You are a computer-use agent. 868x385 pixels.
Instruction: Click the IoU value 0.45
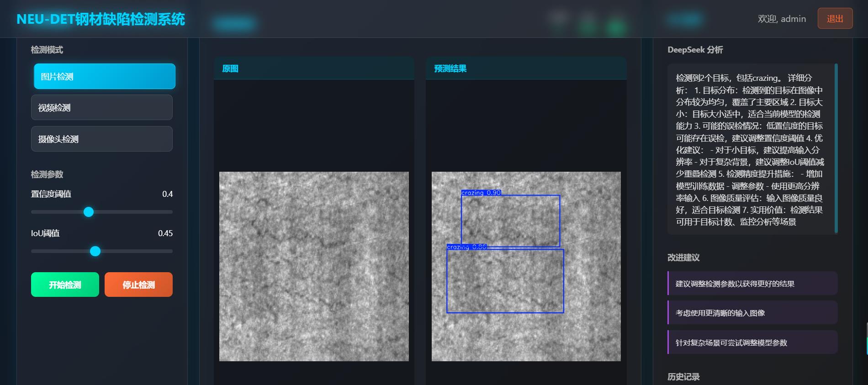[x=165, y=233]
